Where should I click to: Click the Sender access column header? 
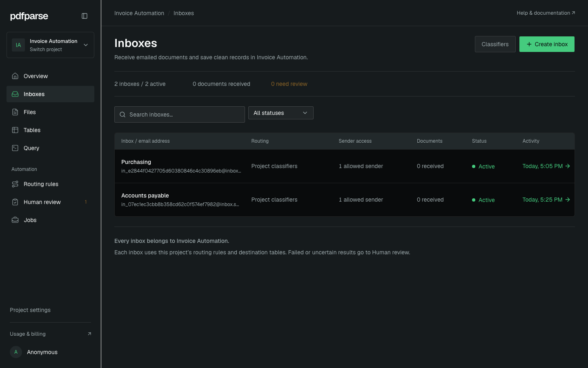(x=355, y=141)
